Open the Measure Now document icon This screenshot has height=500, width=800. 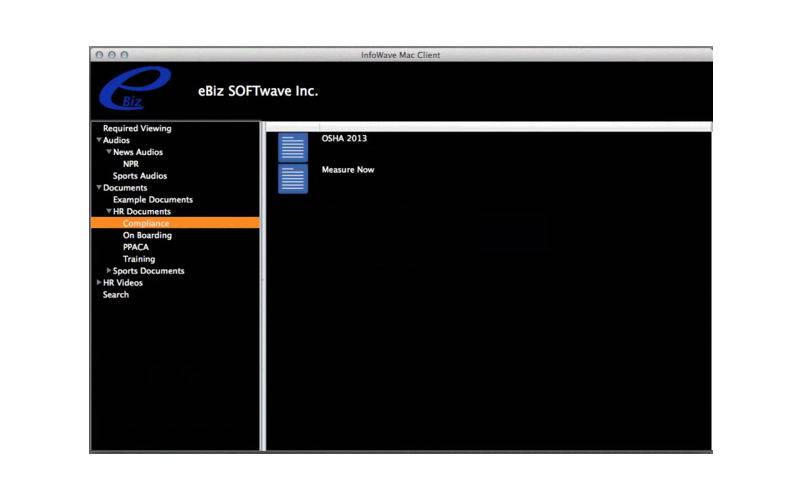coord(293,179)
